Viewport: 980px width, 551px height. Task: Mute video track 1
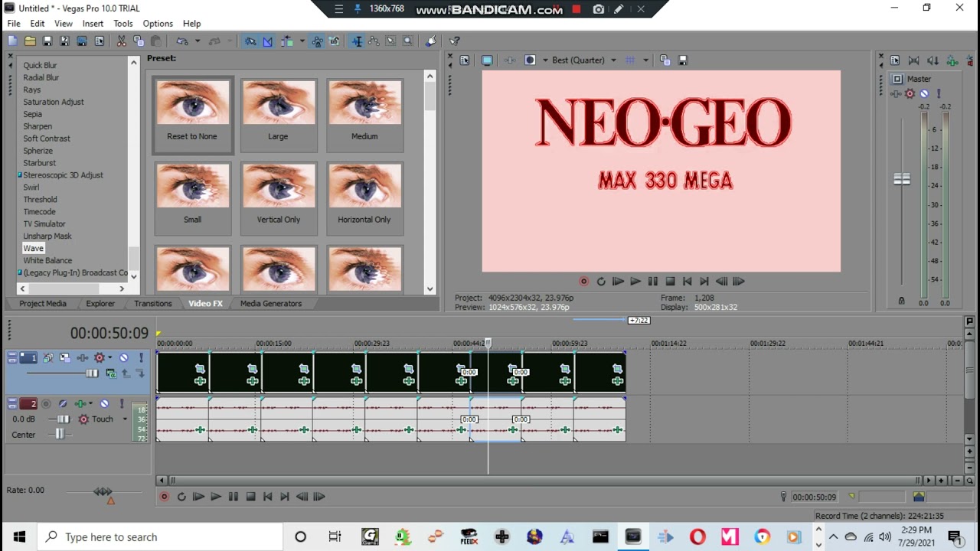point(124,358)
